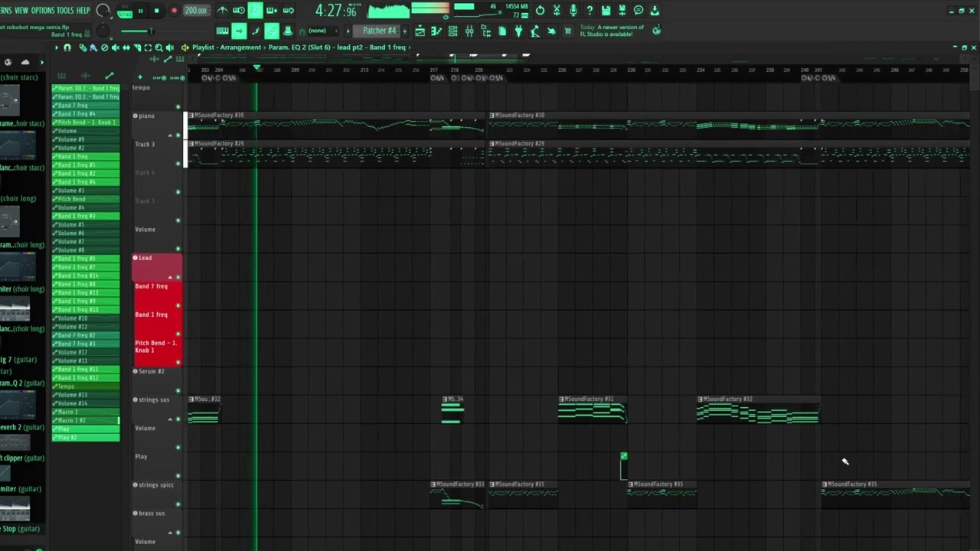
Task: Toggle playlist magnet snap icon
Action: [x=67, y=47]
